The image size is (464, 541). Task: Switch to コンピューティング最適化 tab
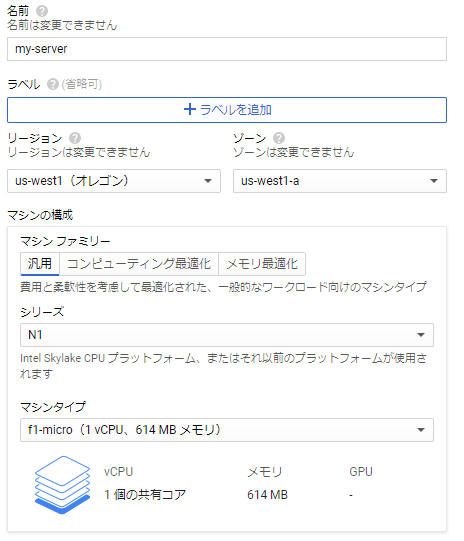coord(139,264)
